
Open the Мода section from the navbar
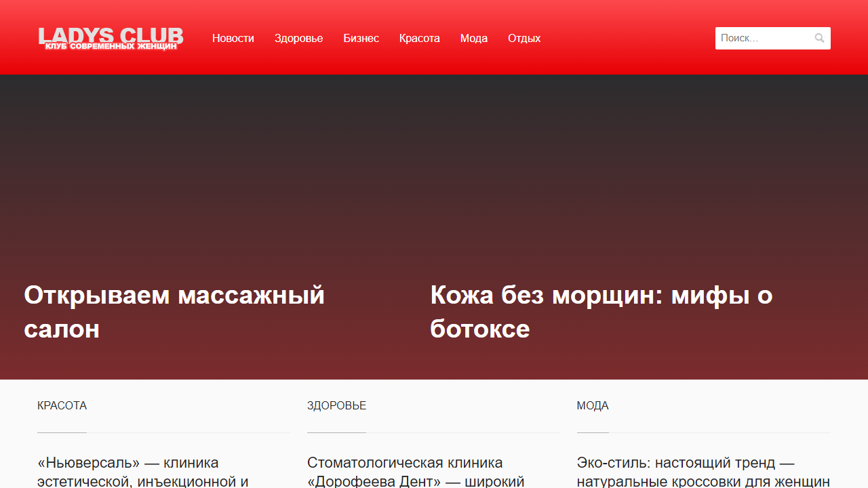pos(473,38)
